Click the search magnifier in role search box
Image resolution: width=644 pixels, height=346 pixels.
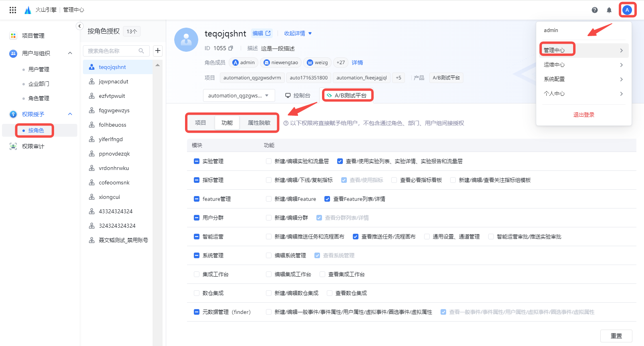tap(141, 51)
